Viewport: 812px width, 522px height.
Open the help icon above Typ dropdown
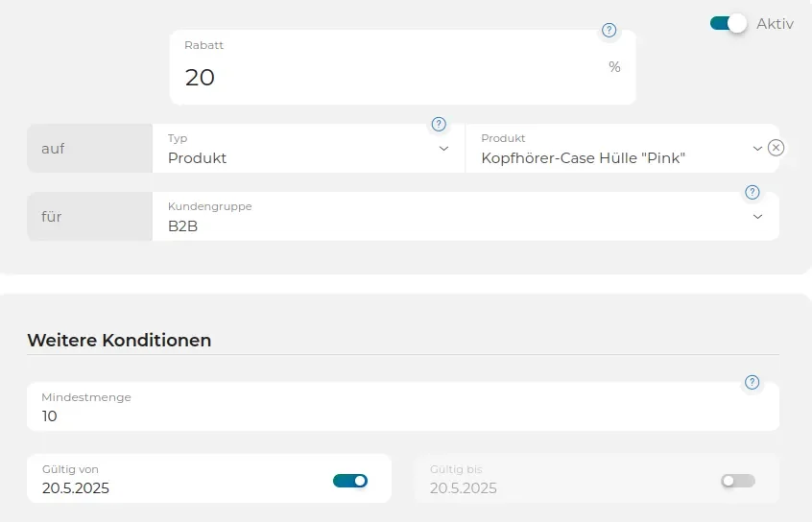coord(439,125)
